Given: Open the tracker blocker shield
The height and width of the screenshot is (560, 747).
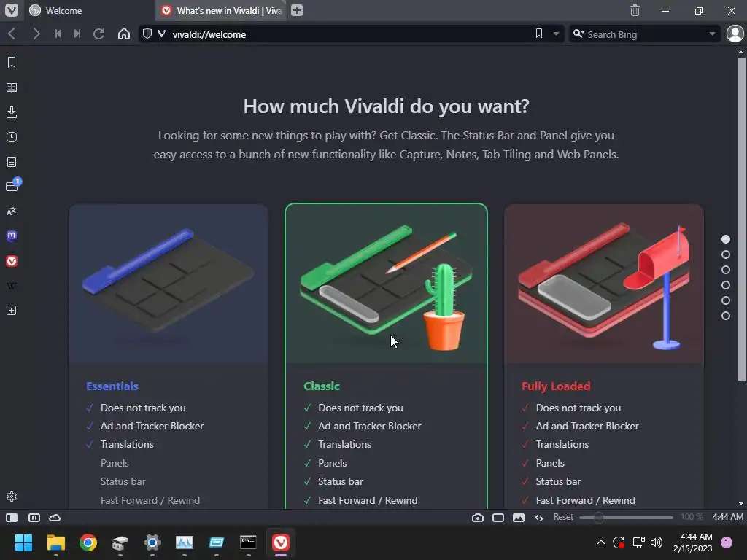Looking at the screenshot, I should (x=147, y=34).
